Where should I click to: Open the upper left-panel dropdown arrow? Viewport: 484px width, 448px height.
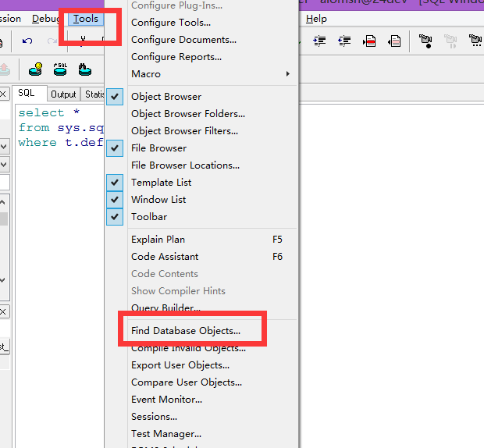pos(4,147)
